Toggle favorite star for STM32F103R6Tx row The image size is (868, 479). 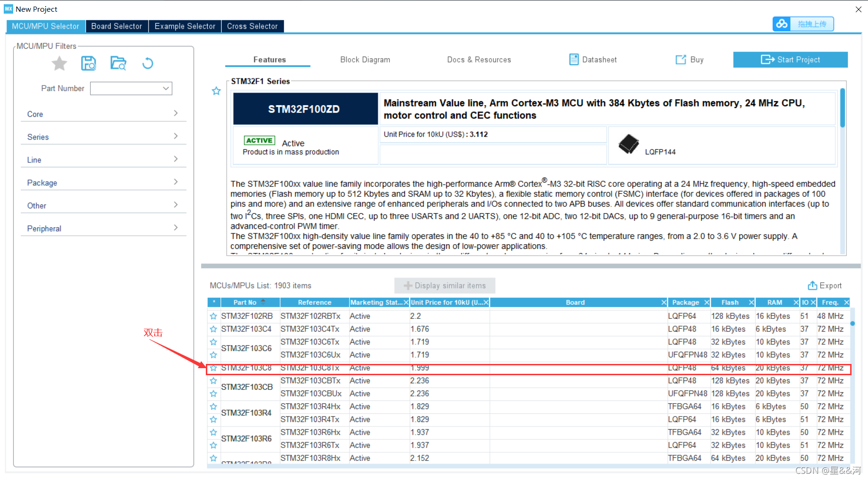213,445
